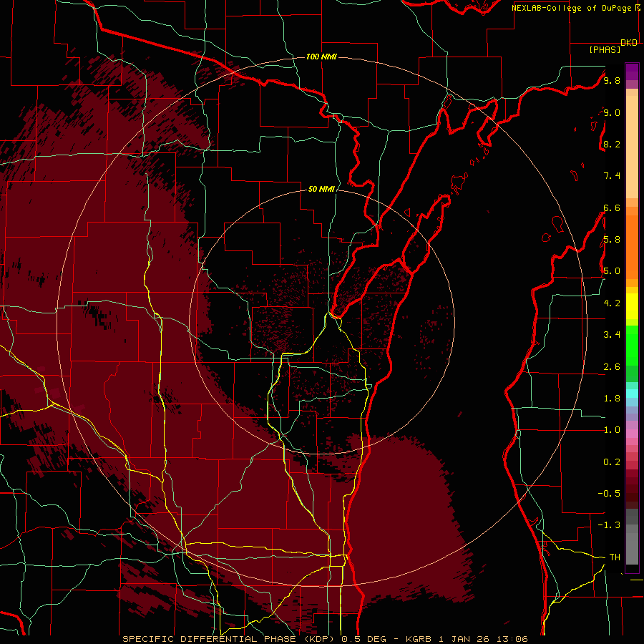Click the 1.0 scale value label

612,430
